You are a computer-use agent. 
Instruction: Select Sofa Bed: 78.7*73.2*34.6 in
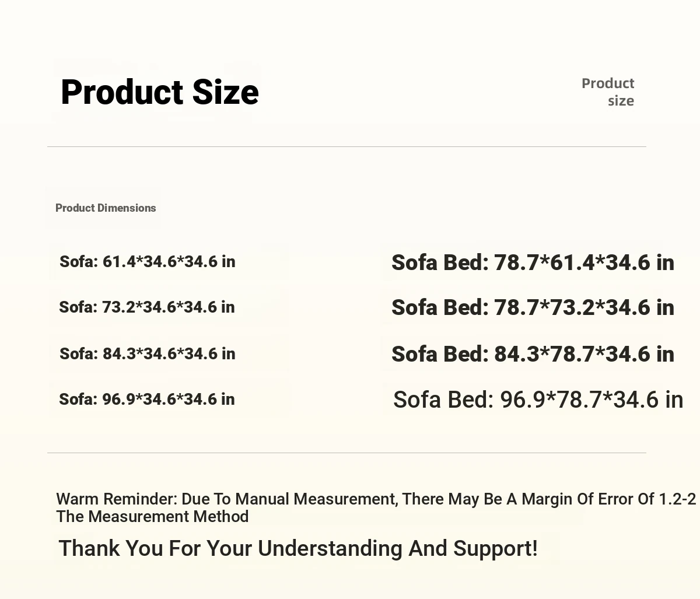coord(533,308)
